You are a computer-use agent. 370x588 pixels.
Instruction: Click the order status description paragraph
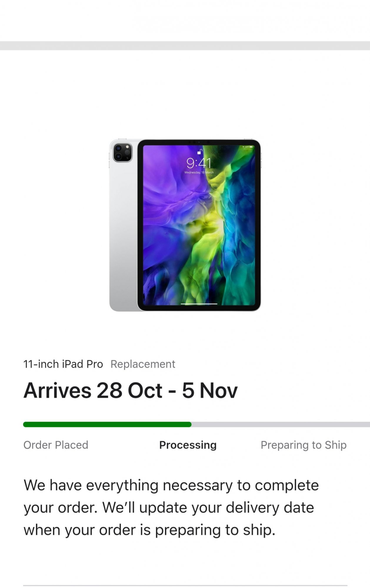tap(171, 508)
